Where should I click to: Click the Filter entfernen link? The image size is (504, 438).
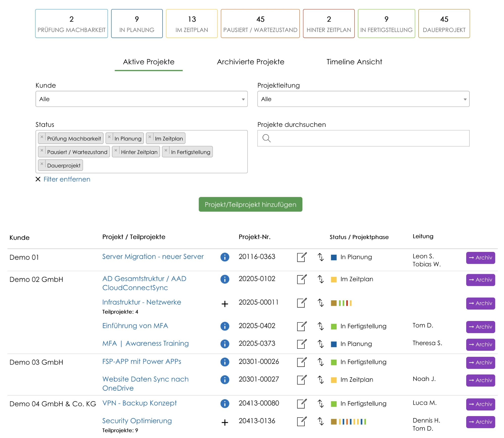click(67, 179)
